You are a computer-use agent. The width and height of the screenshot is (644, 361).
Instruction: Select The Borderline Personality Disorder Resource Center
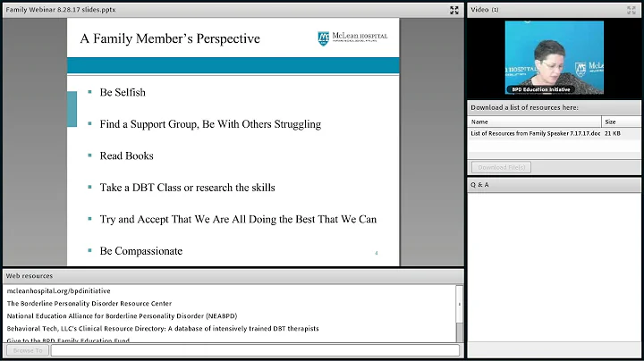click(89, 304)
